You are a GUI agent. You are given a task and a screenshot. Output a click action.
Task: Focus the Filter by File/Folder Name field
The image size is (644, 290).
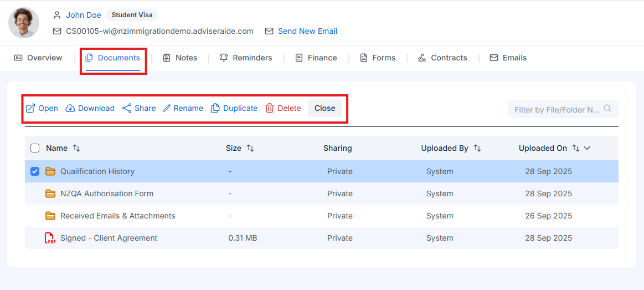click(x=563, y=109)
